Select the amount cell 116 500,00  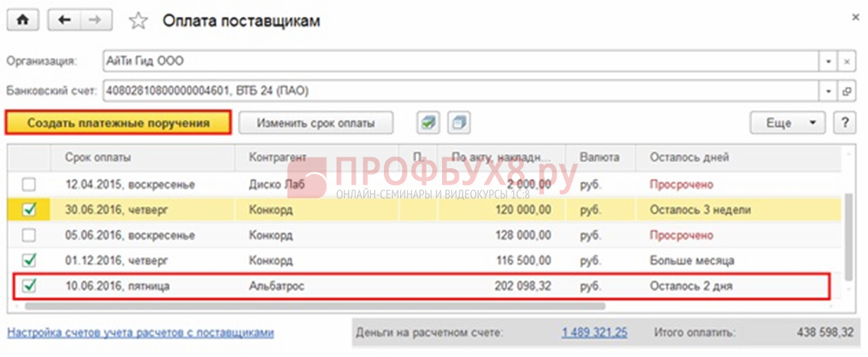(502, 260)
